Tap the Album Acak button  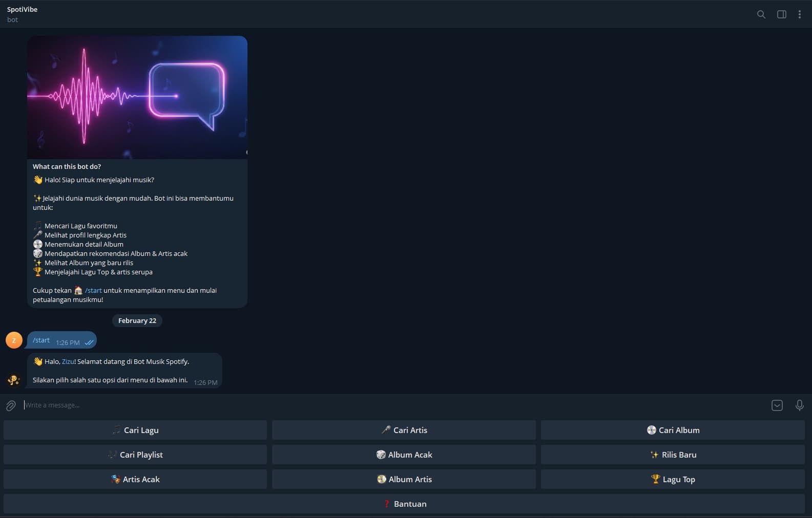click(x=404, y=455)
